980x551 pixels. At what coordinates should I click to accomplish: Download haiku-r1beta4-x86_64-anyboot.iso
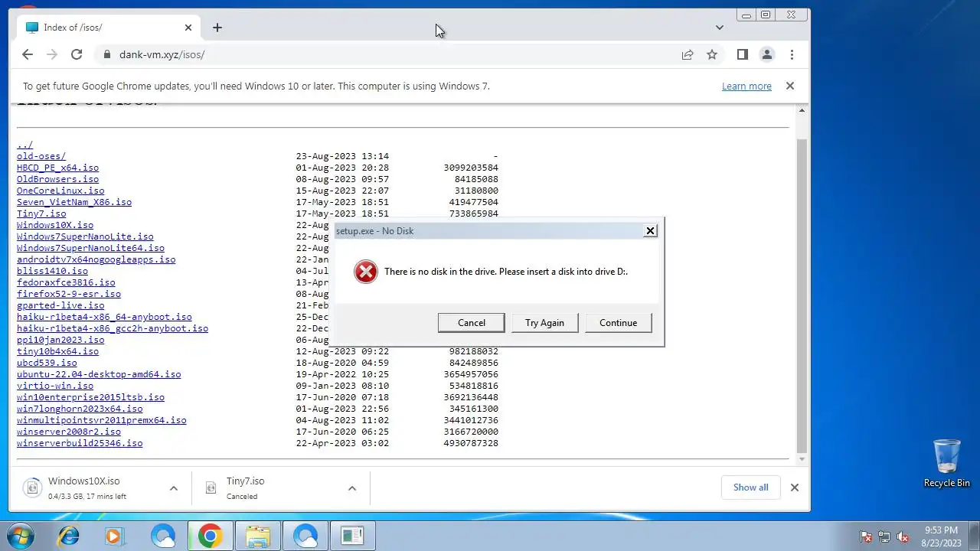pyautogui.click(x=104, y=317)
